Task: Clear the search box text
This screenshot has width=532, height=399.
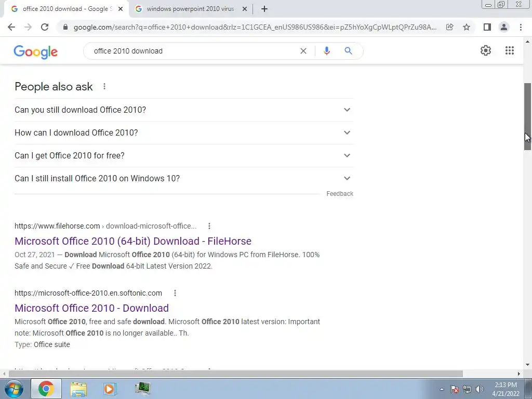Action: (x=303, y=51)
